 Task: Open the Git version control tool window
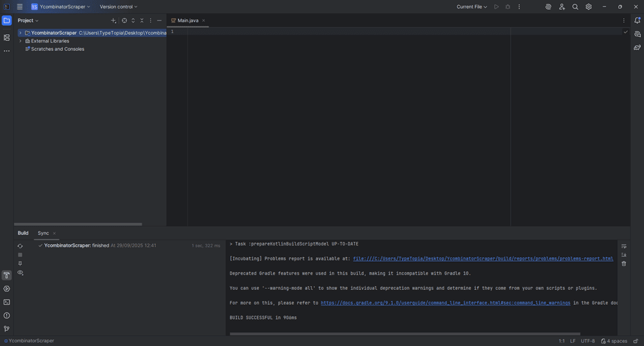pyautogui.click(x=6, y=329)
